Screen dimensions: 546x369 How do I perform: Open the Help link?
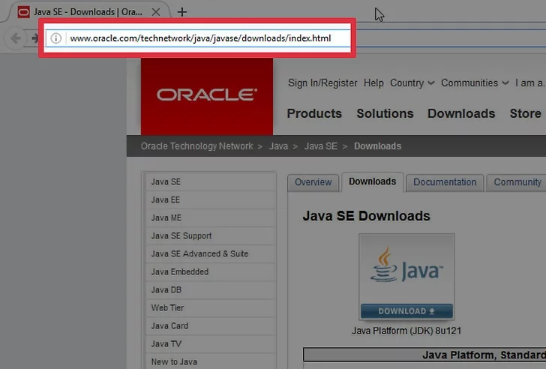(x=374, y=83)
